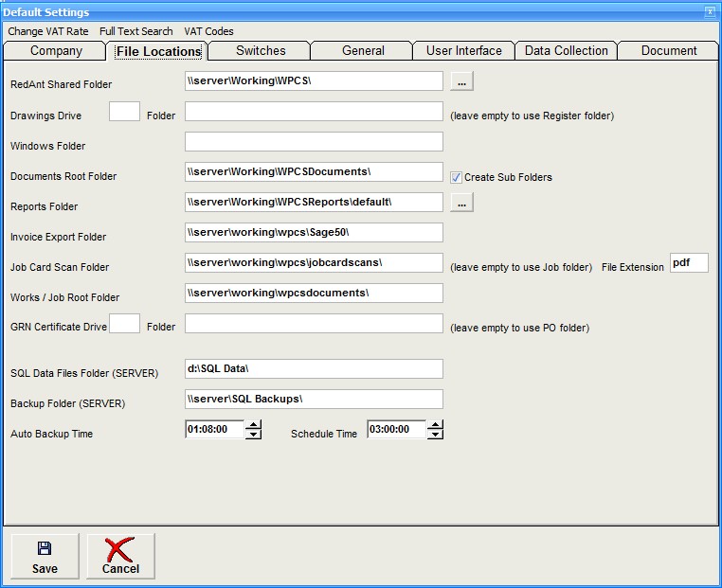Increase Schedule Time with up arrow
The image size is (722, 588).
[x=435, y=425]
